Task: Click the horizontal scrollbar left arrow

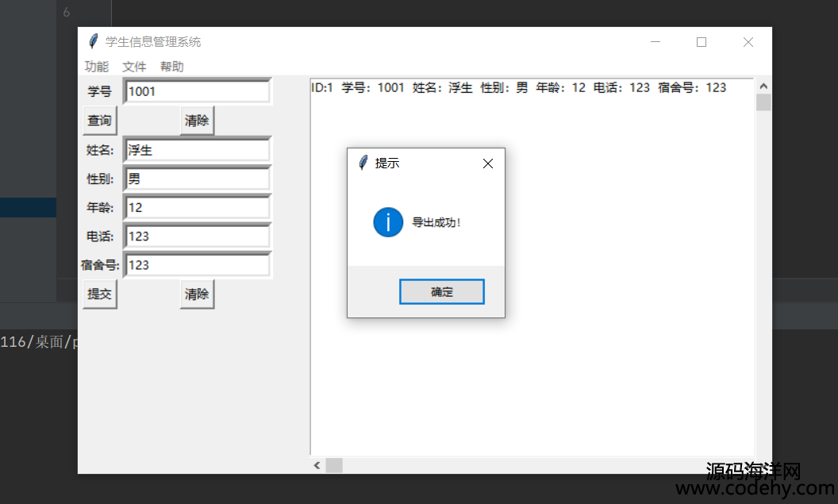Action: pos(317,466)
